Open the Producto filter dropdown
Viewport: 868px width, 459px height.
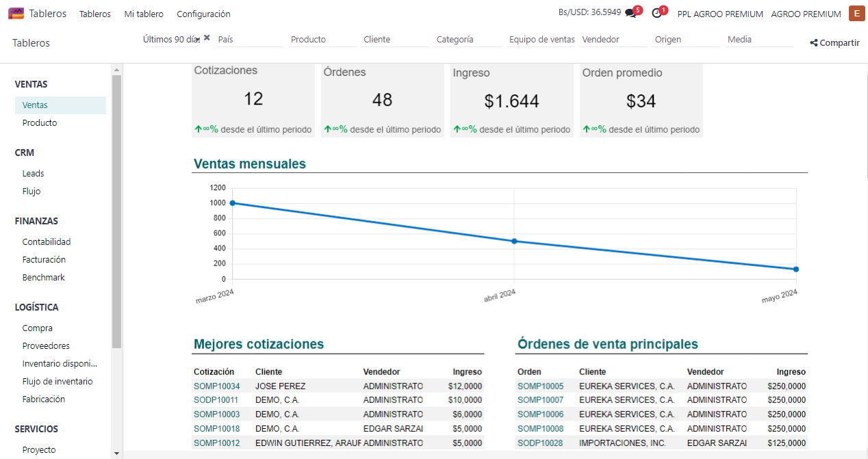(x=322, y=40)
